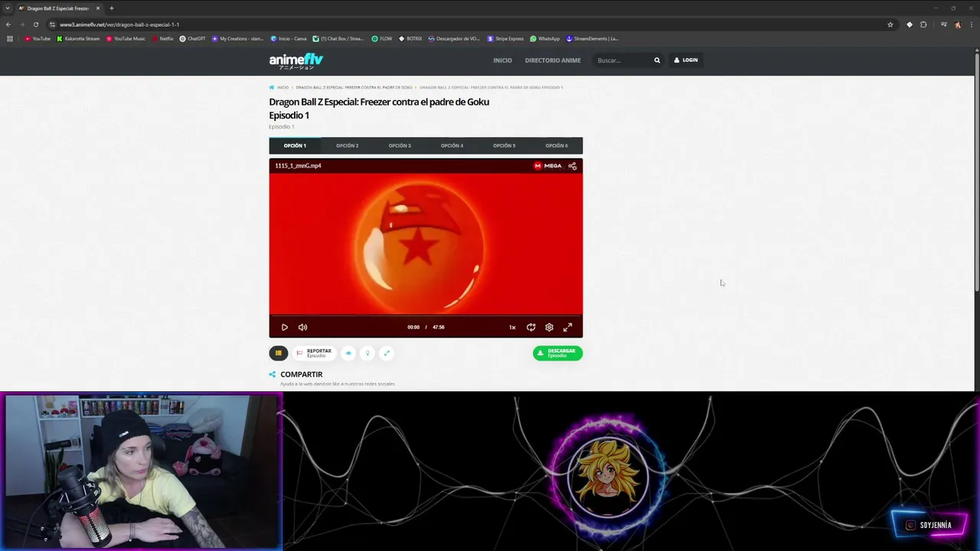Close the Dragon Ball Z Especial tab

[98, 8]
